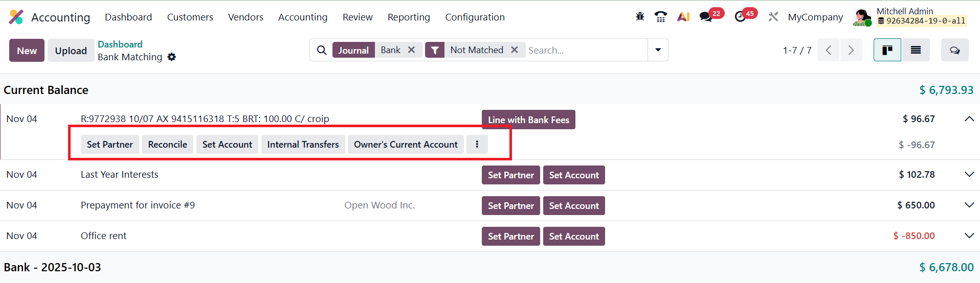Click the Dashboard breadcrumb link
This screenshot has height=283, width=980.
[120, 44]
